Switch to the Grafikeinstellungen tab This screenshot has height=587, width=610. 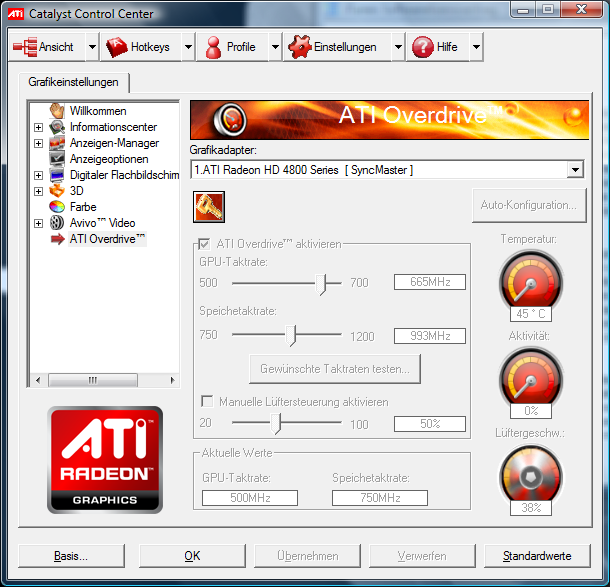pyautogui.click(x=74, y=82)
